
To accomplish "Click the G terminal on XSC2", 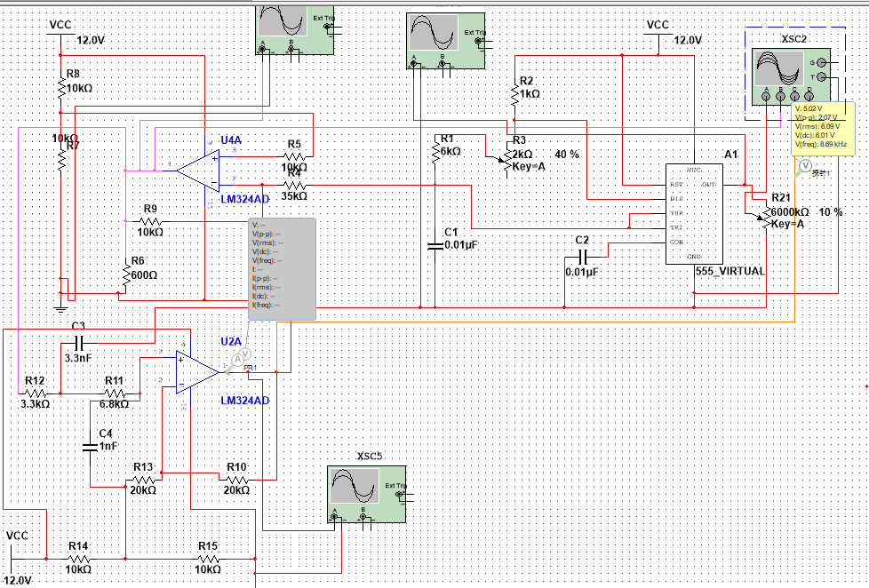I will tap(821, 63).
